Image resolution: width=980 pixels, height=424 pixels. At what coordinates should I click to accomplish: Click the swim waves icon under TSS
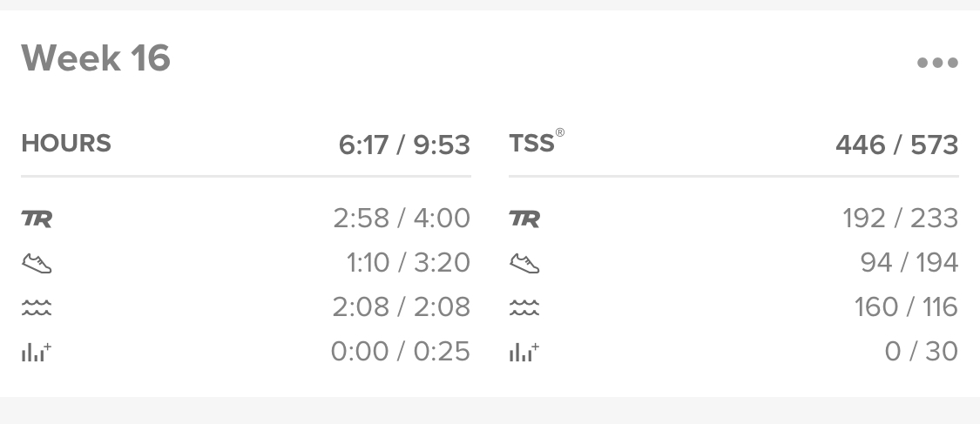(524, 307)
